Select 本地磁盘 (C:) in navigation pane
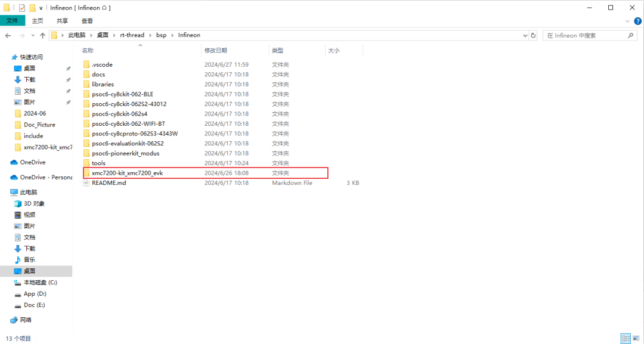The image size is (644, 344). (x=40, y=282)
